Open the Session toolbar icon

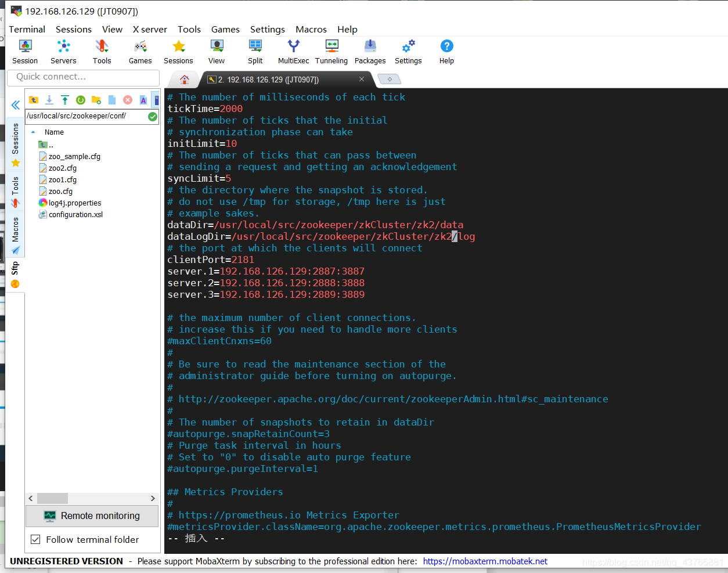(25, 52)
